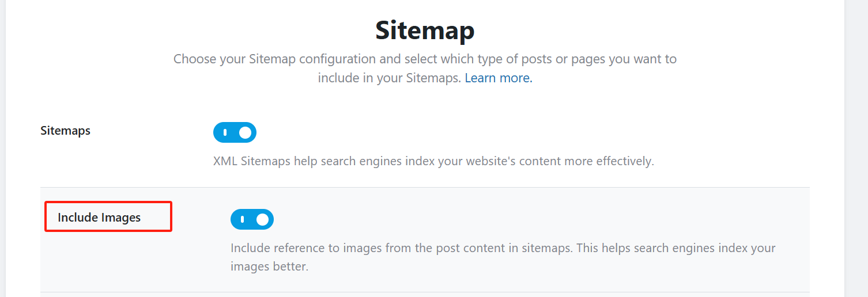The image size is (868, 297).
Task: Click empty space right of the Include Images switch
Action: [461, 219]
